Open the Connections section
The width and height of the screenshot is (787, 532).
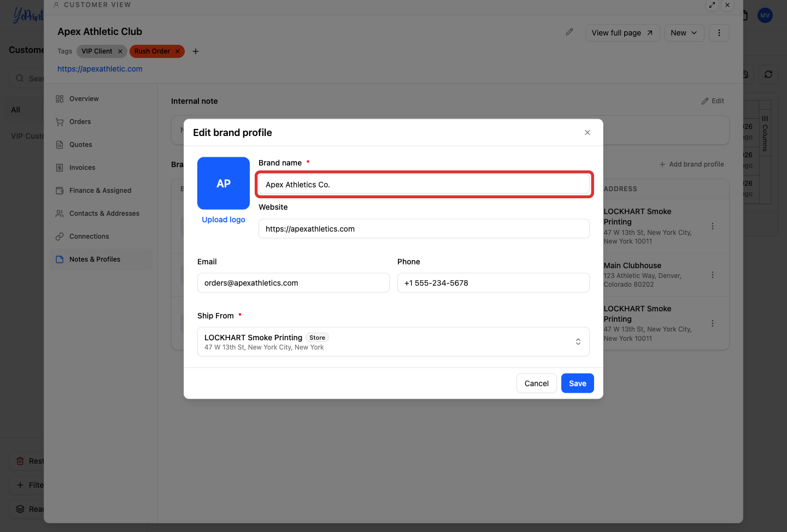pos(102,237)
